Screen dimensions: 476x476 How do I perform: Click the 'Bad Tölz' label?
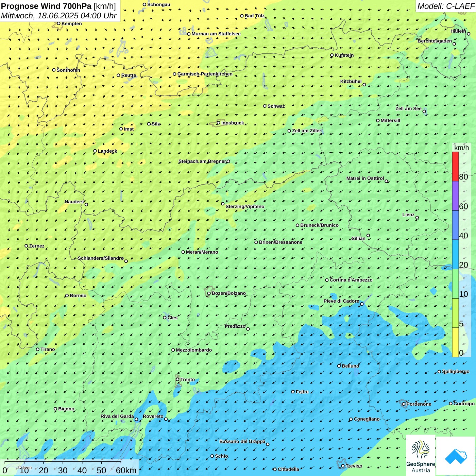pos(254,16)
